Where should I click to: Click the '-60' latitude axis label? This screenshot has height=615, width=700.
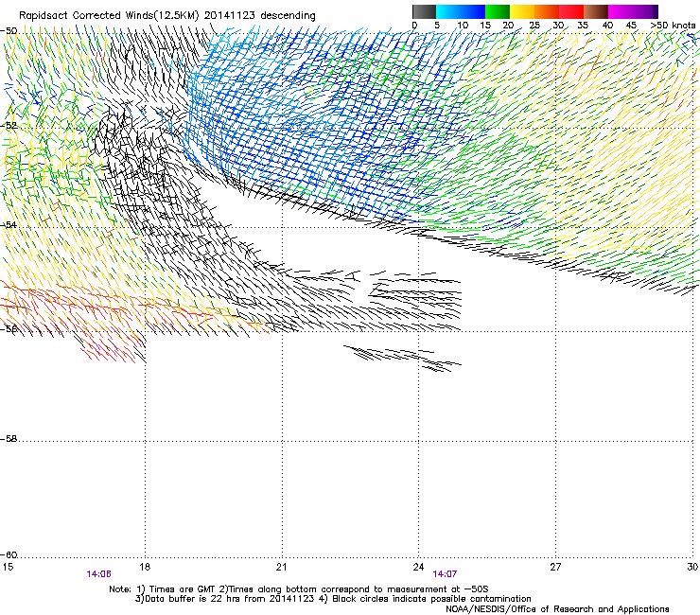tap(9, 554)
